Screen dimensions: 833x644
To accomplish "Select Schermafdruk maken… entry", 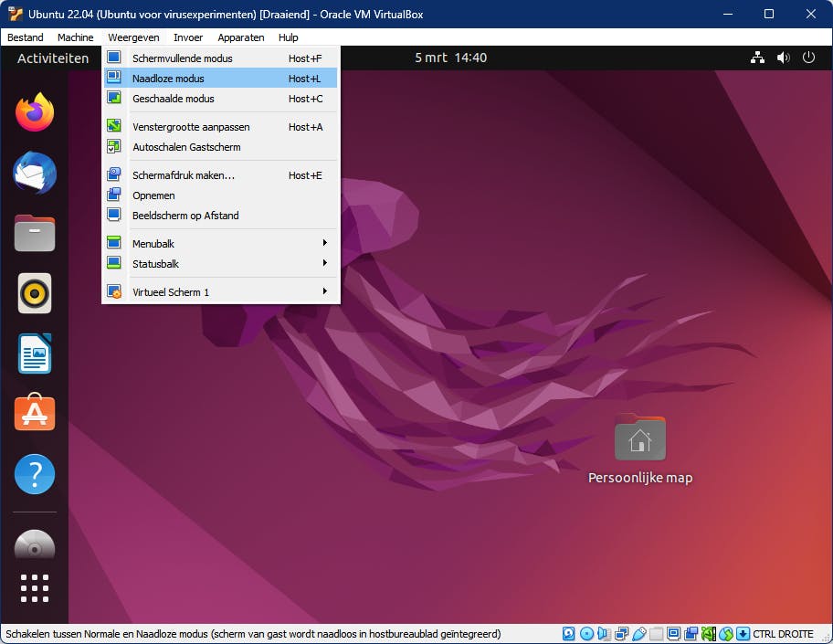I will click(x=221, y=175).
